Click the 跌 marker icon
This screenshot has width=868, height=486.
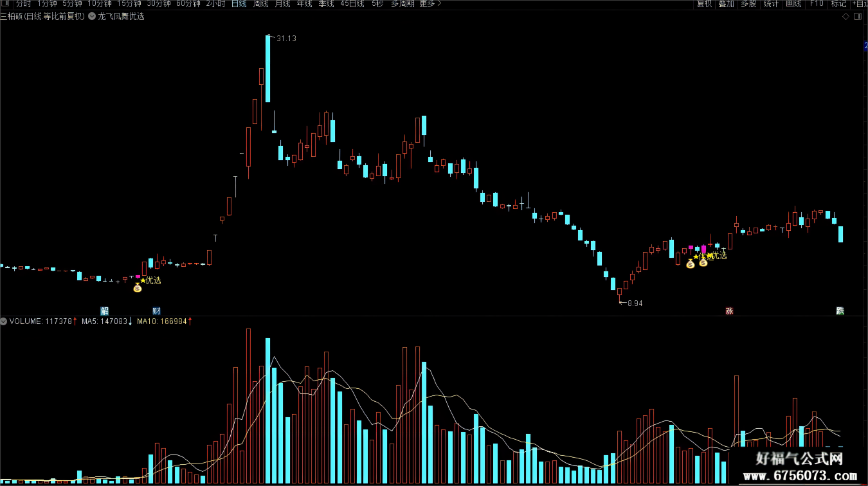[x=840, y=310]
